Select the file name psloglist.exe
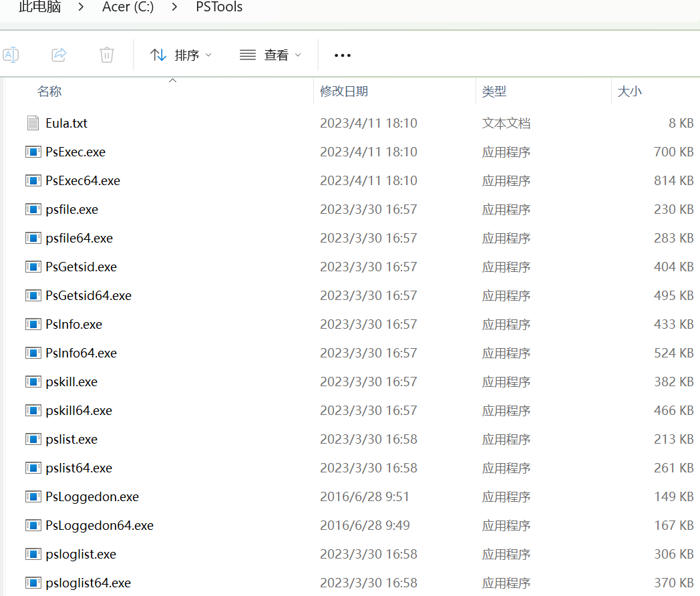The image size is (700, 596). [x=81, y=554]
